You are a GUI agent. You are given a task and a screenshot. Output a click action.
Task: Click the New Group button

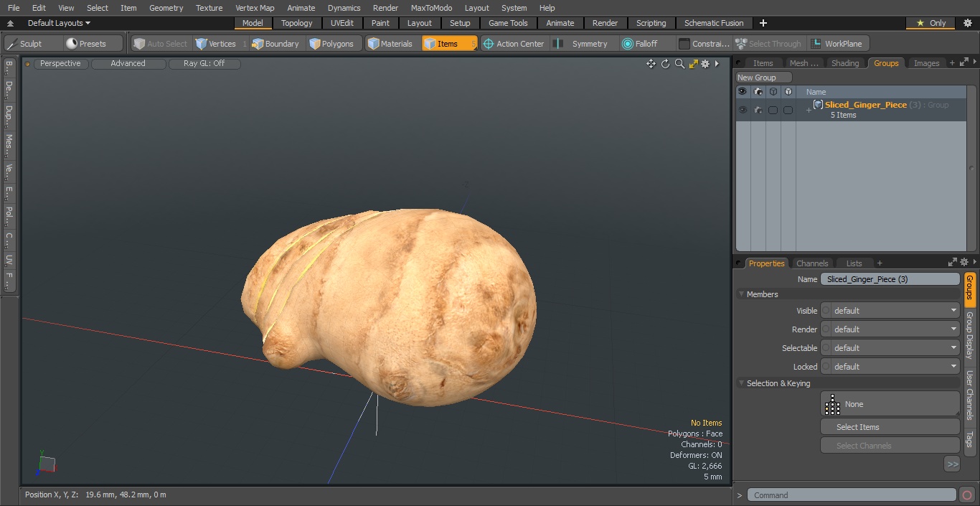(763, 78)
